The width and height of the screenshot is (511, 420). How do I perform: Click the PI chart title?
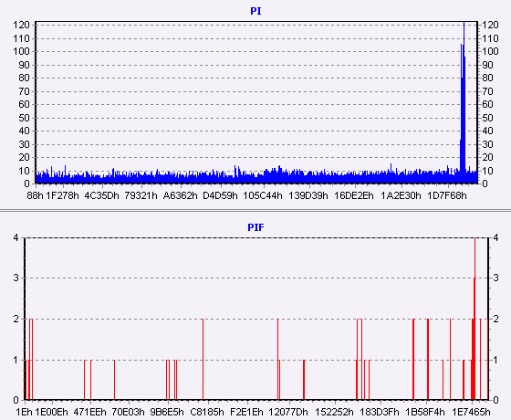click(x=255, y=11)
